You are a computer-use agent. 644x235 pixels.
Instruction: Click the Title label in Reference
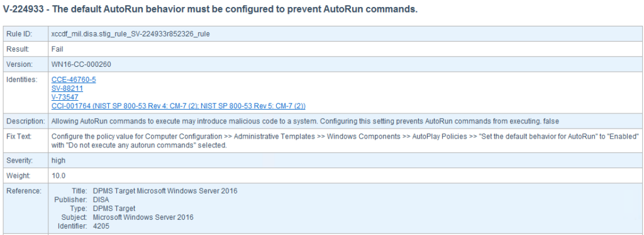(x=80, y=191)
